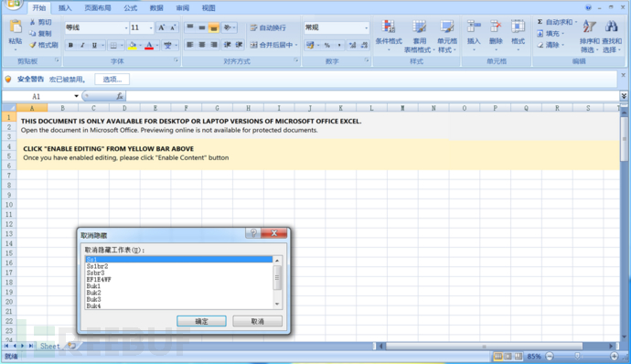This screenshot has height=364, width=631.
Task: Click the Borders icon
Action: point(113,45)
